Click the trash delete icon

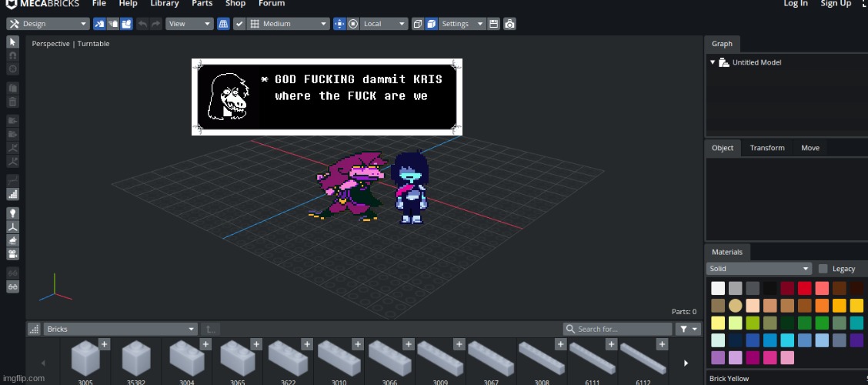13,102
